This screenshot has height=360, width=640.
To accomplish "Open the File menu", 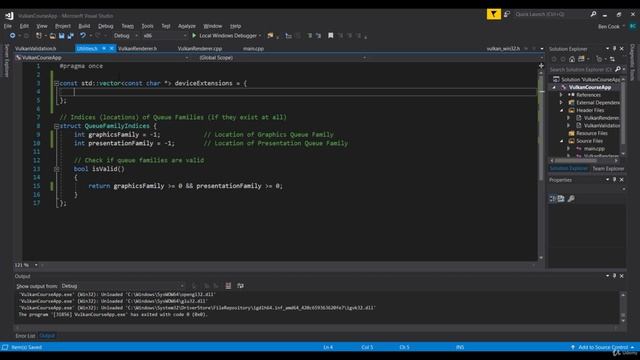I will click(8, 26).
